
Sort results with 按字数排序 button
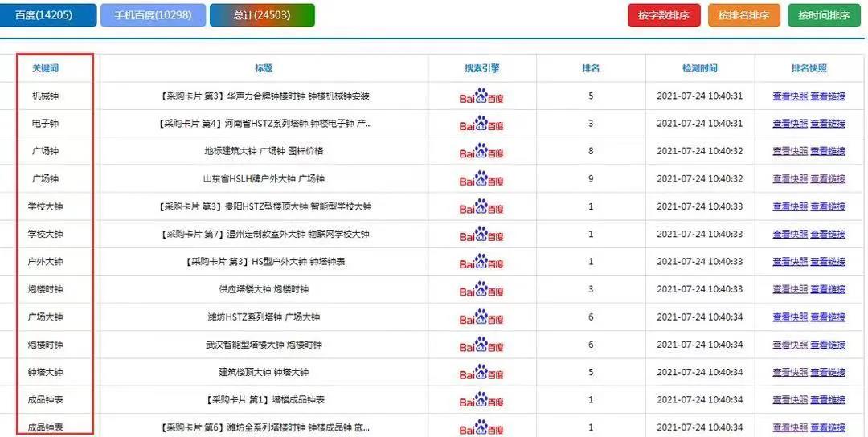[664, 15]
